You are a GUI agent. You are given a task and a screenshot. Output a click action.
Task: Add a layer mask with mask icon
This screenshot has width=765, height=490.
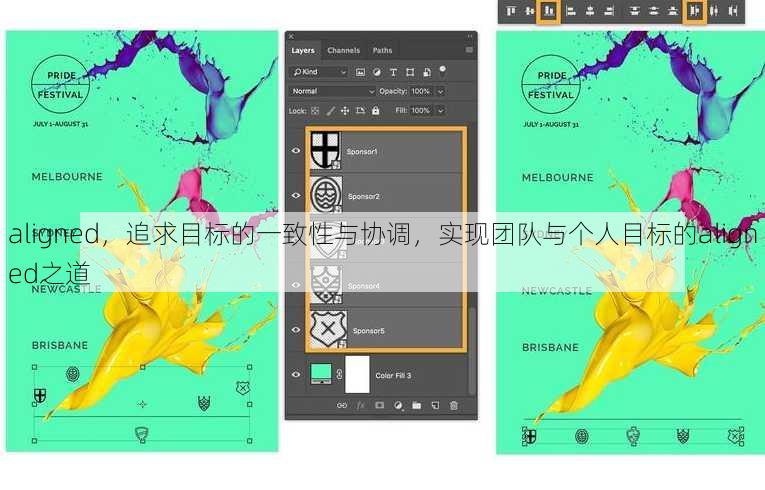coord(379,406)
